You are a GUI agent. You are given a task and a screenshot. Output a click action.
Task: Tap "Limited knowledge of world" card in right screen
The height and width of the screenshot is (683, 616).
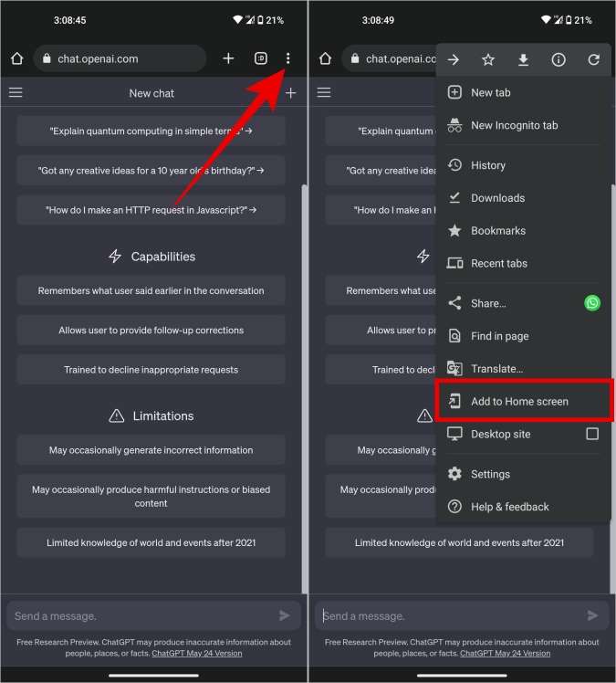pos(459,542)
